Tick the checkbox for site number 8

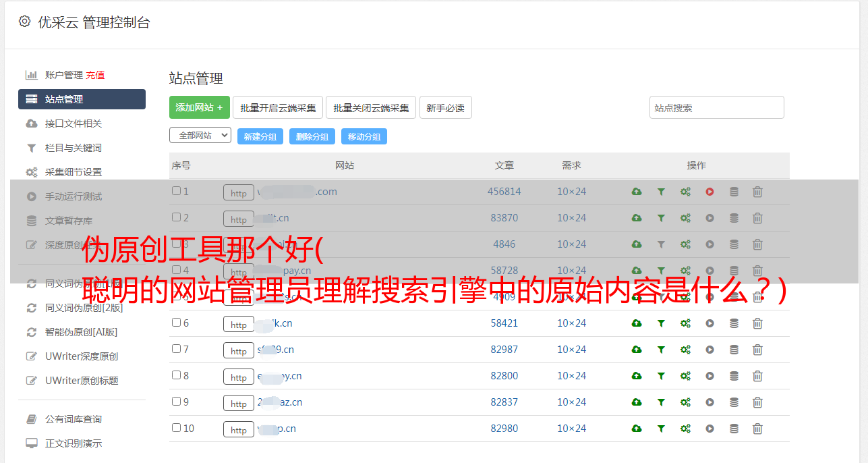pos(176,375)
